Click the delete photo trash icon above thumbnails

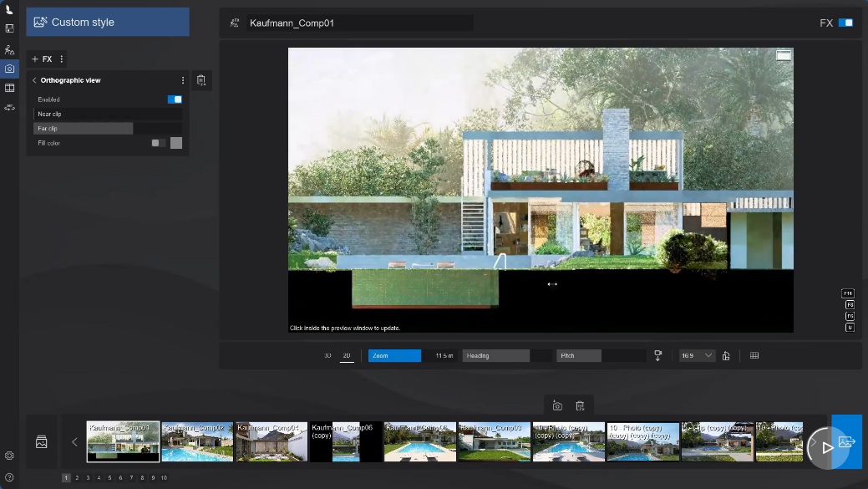coord(580,406)
